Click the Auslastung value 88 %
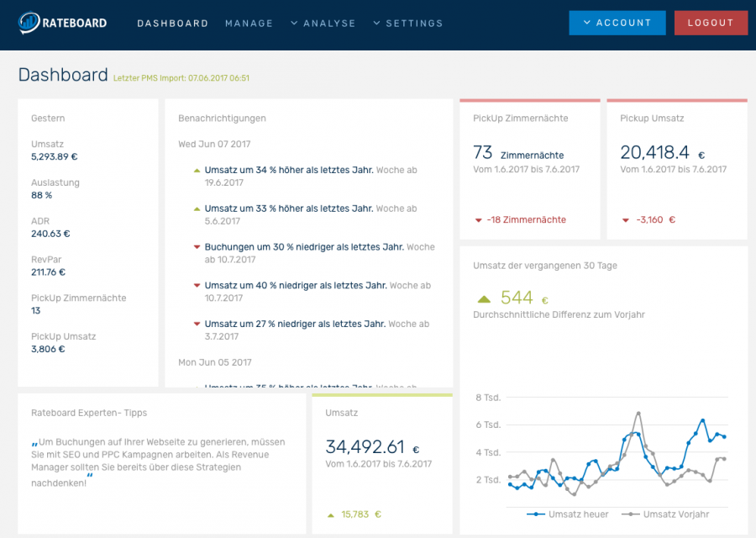756x538 pixels. click(41, 195)
